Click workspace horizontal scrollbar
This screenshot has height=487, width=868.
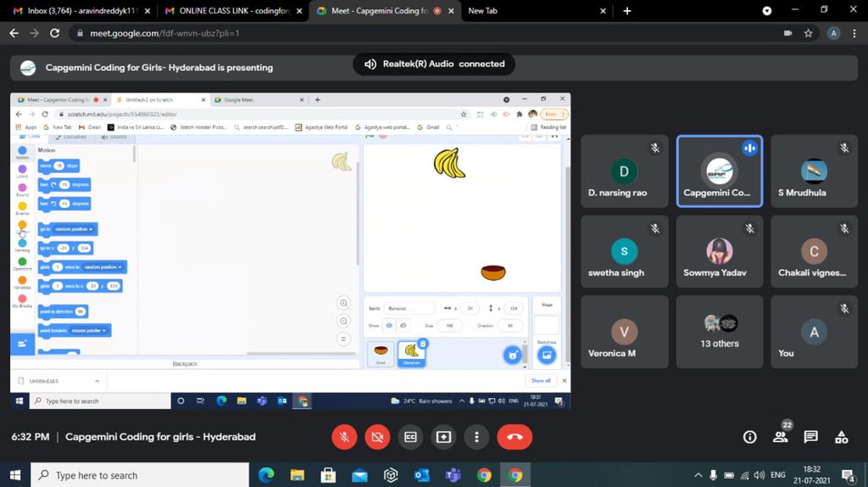click(301, 352)
